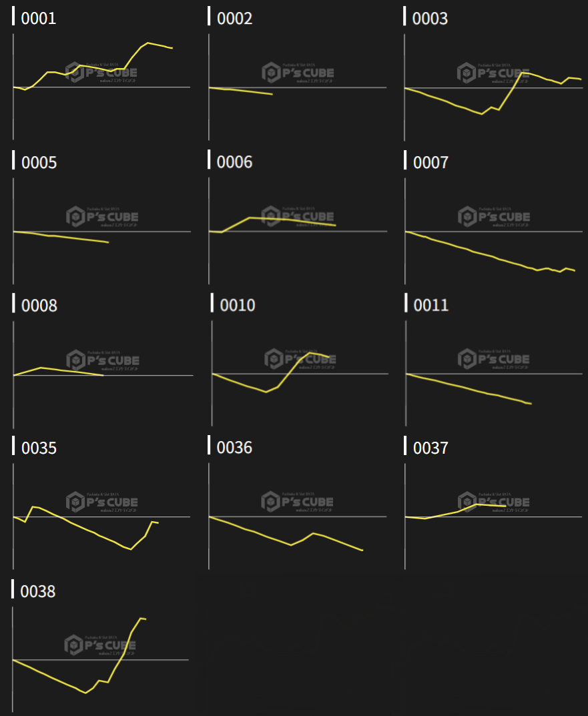Select the 0010 number heading
Image resolution: width=588 pixels, height=716 pixels.
click(x=238, y=305)
